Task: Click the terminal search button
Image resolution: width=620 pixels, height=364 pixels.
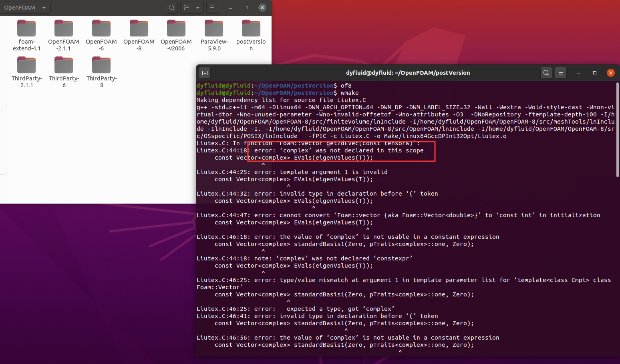Action: 546,73
